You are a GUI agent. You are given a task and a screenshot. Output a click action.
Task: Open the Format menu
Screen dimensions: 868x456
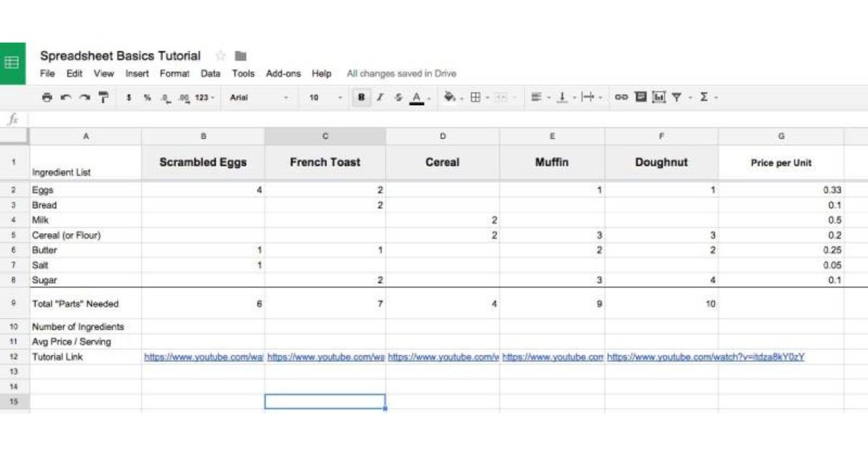[x=174, y=74]
